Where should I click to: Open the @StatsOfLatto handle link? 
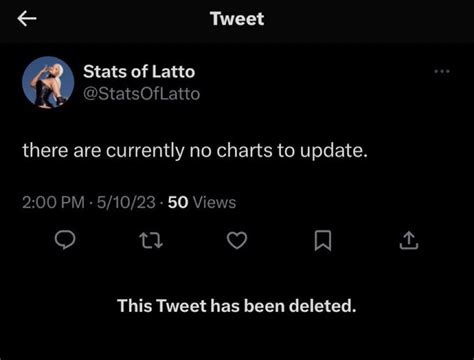(141, 94)
